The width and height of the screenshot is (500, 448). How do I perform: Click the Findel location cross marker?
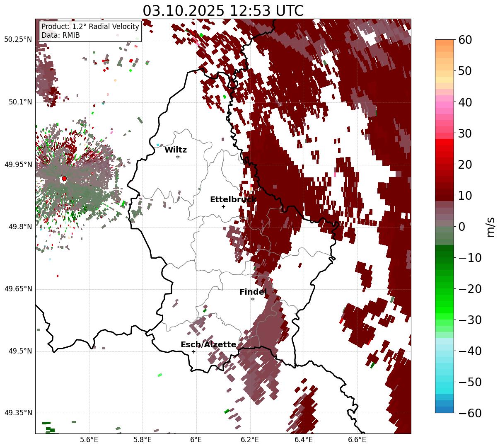pos(253,299)
